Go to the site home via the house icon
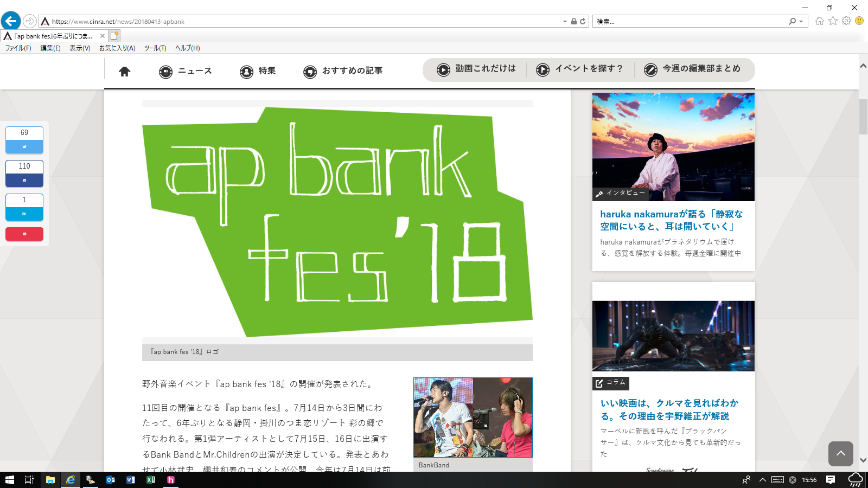This screenshot has height=488, width=868. point(125,71)
